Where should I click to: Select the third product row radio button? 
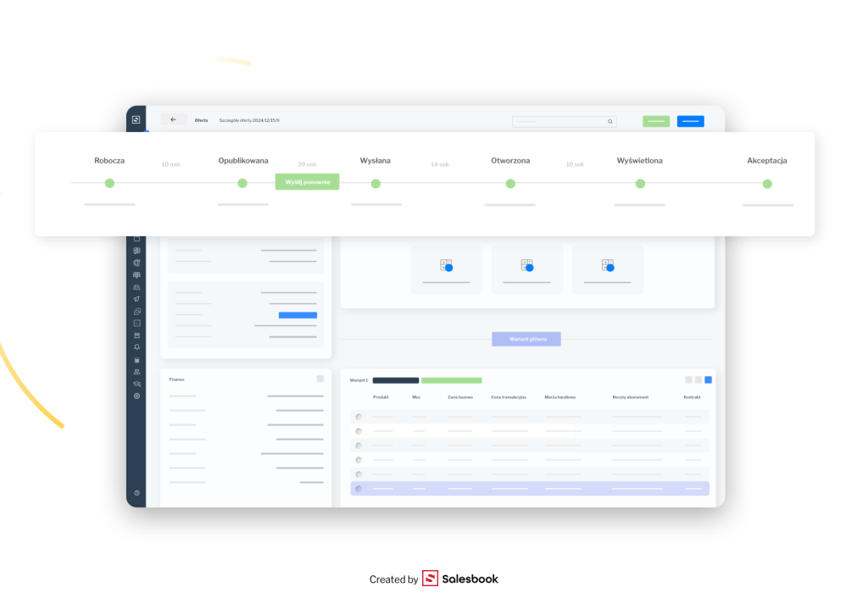coord(359,446)
